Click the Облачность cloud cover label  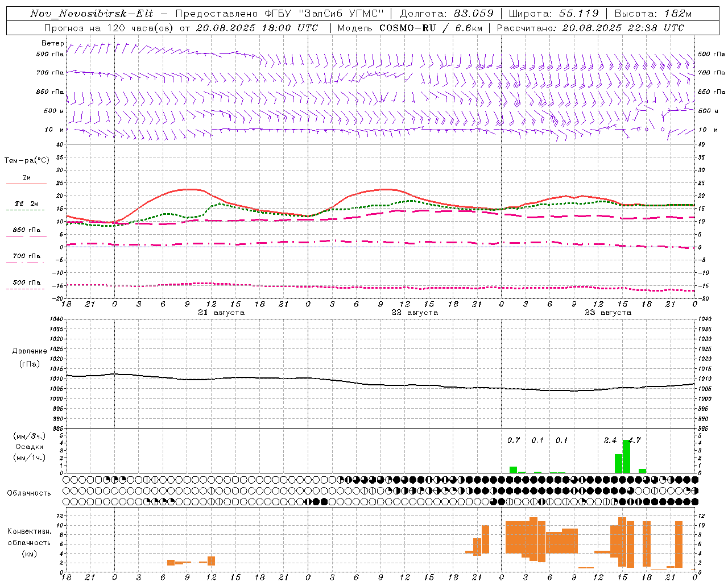(29, 493)
